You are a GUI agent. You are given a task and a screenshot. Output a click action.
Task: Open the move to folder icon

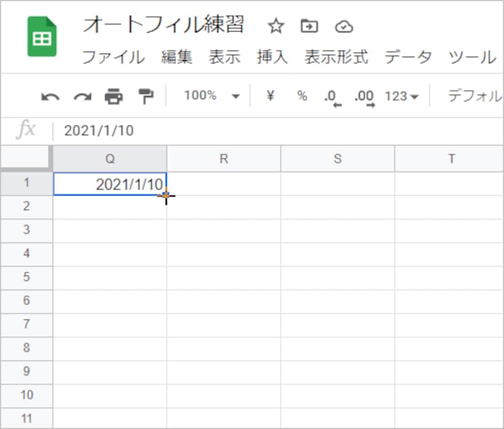tap(308, 26)
